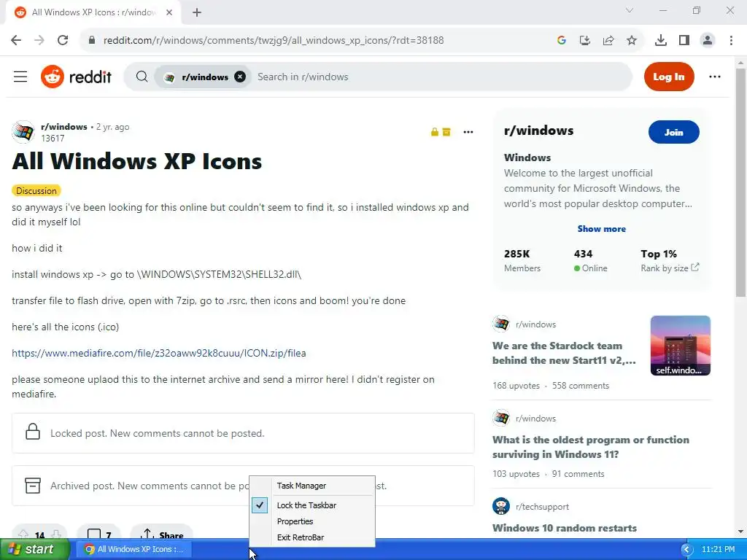Select Task Manager from context menu
747x560 pixels.
(301, 486)
